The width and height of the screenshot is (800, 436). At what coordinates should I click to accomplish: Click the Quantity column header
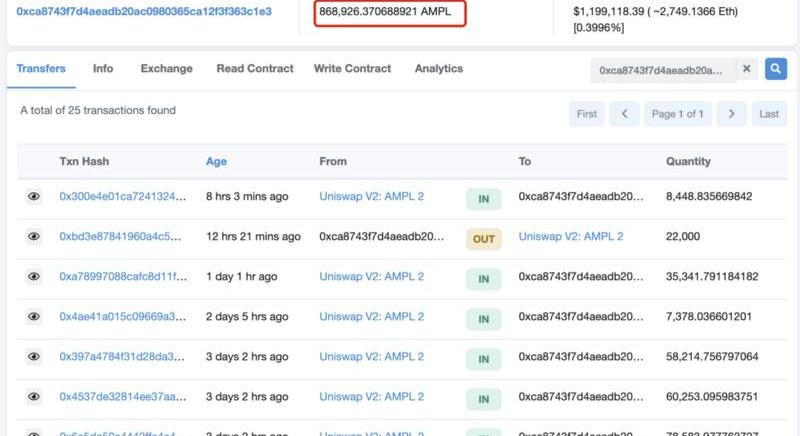(688, 161)
